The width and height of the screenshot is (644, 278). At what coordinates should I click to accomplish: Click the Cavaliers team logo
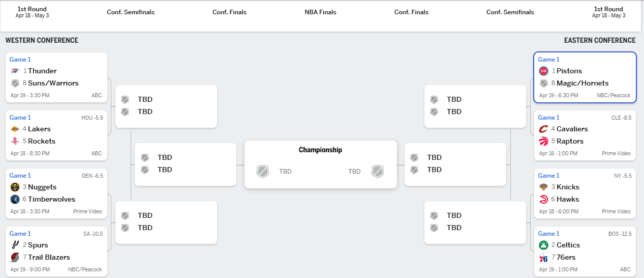[x=543, y=129]
